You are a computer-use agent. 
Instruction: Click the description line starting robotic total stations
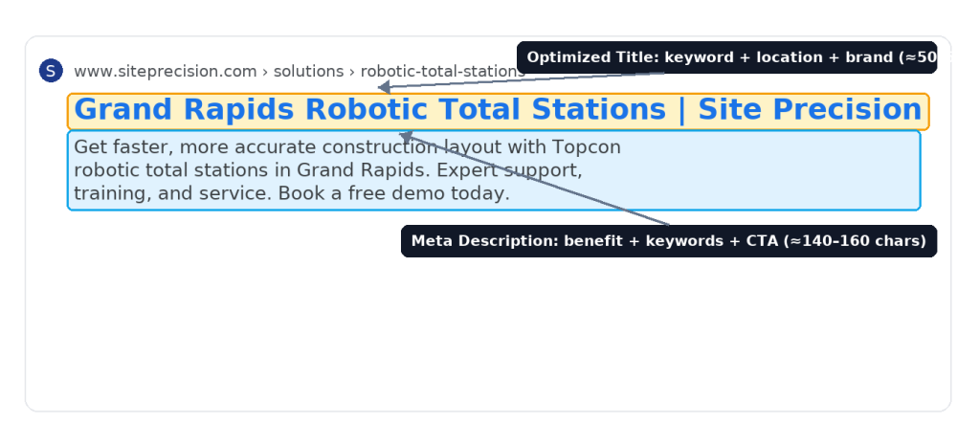327,170
